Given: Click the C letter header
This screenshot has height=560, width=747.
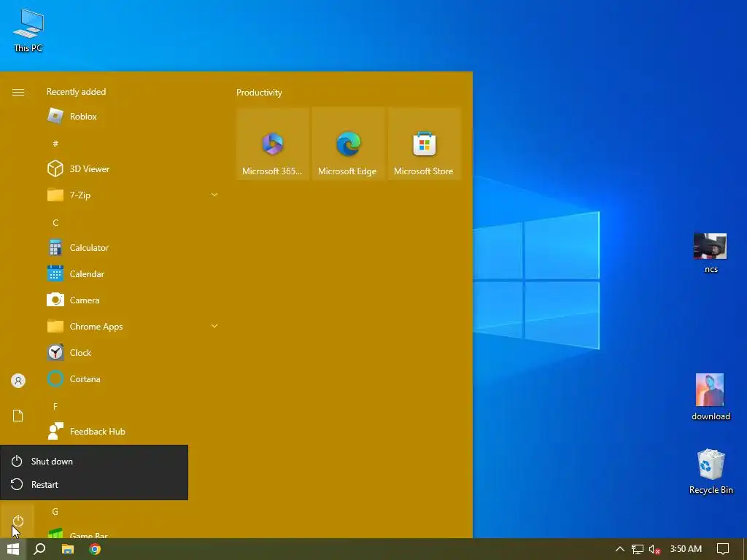Looking at the screenshot, I should [x=55, y=222].
